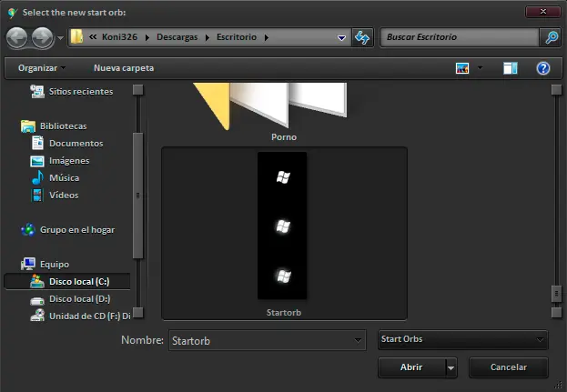Open the Nombre field dropdown arrow
This screenshot has width=567, height=392.
tap(358, 340)
